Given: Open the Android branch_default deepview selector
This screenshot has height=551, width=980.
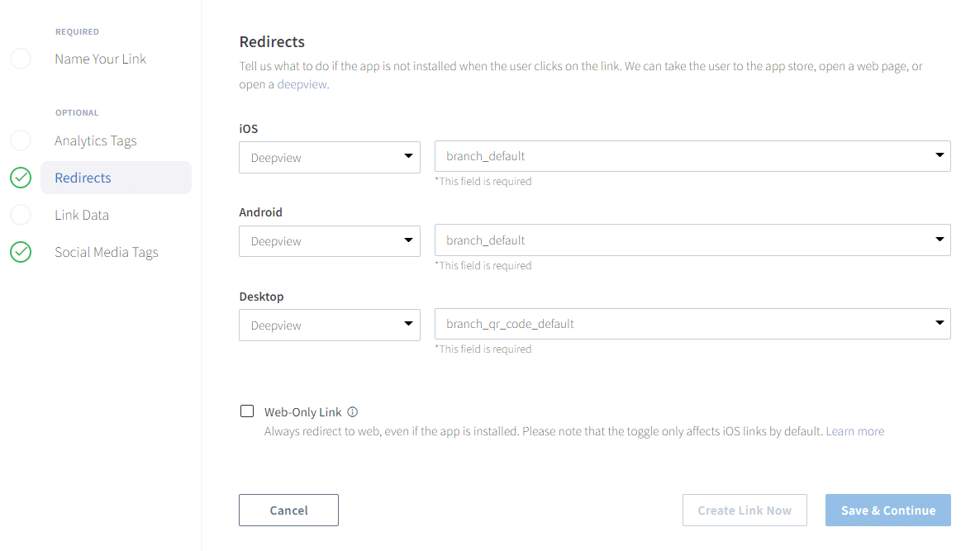Looking at the screenshot, I should 692,240.
